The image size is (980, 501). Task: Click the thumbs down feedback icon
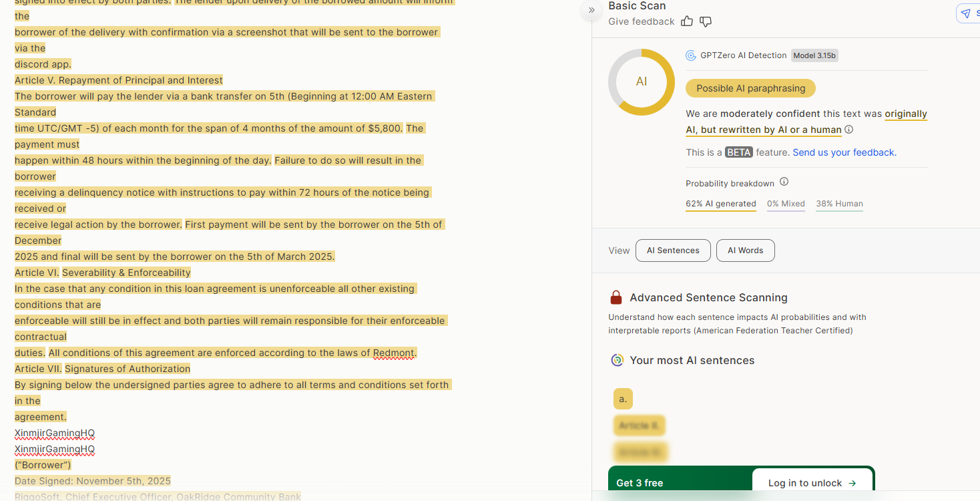[706, 21]
